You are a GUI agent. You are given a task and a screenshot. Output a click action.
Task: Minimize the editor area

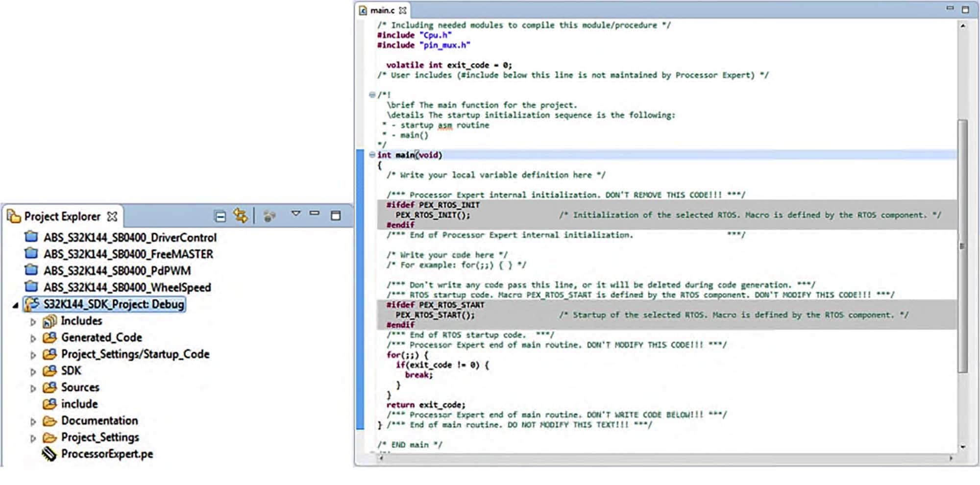pyautogui.click(x=950, y=8)
